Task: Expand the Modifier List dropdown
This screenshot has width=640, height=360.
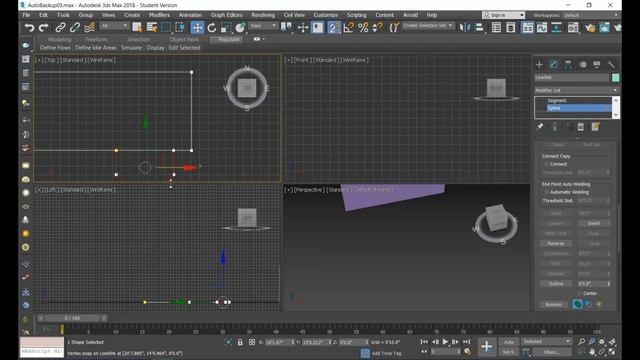Action: pos(576,90)
